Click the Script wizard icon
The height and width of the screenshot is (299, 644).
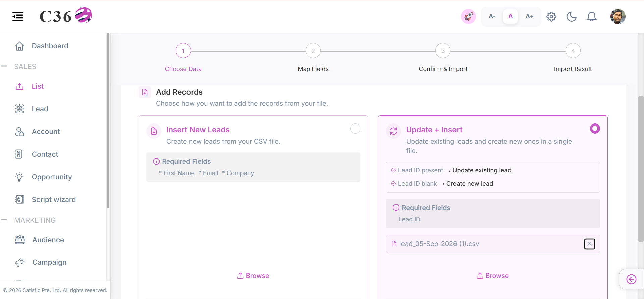[19, 199]
